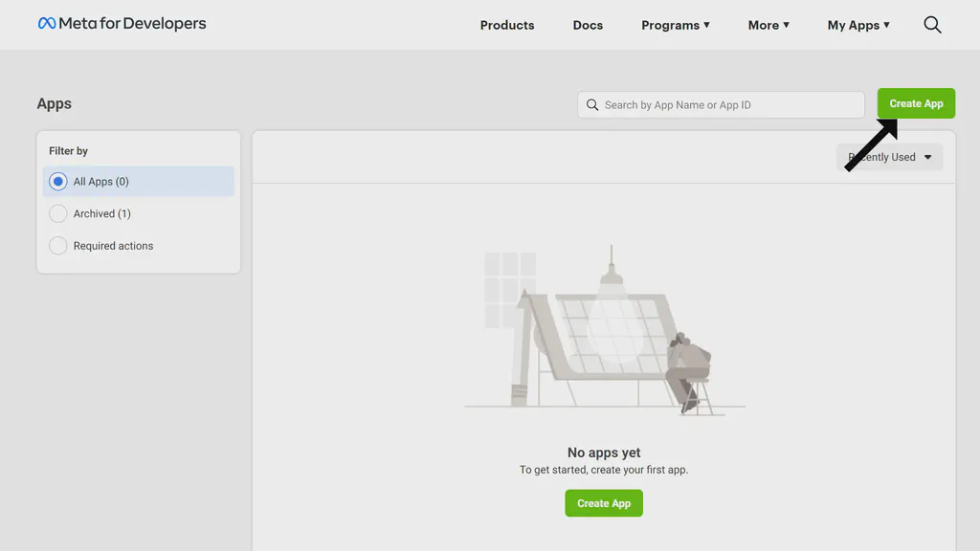Open the My Apps menu
The height and width of the screenshot is (551, 980).
click(x=858, y=26)
